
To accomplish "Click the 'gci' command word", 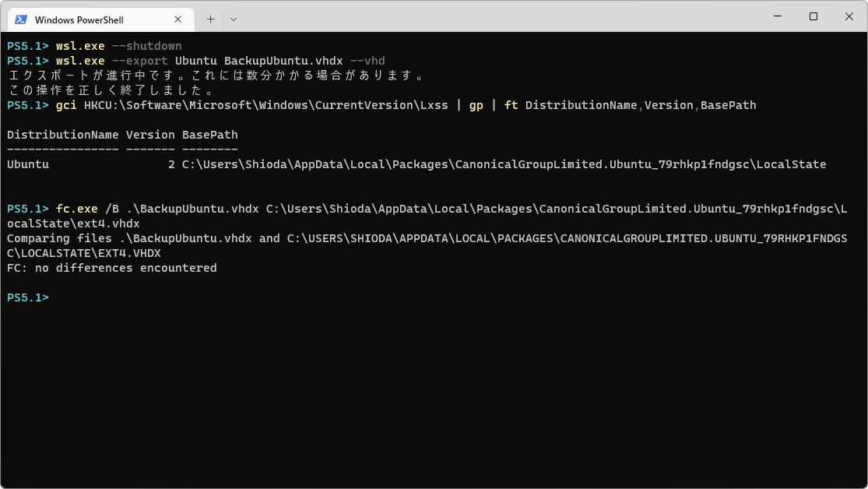I will (x=66, y=105).
